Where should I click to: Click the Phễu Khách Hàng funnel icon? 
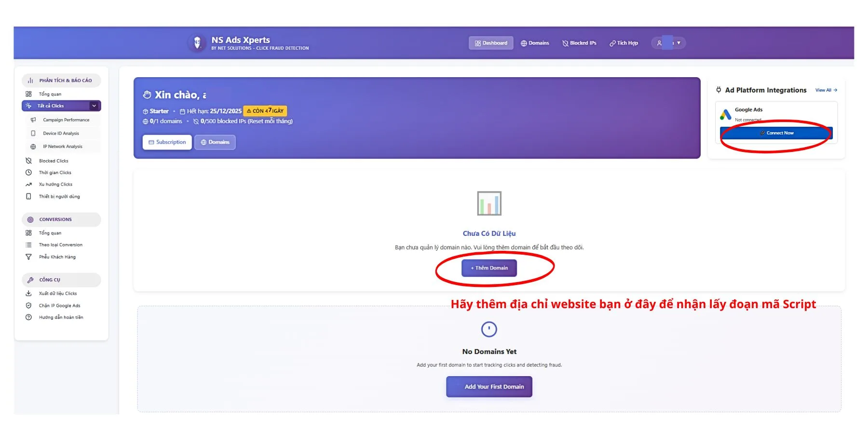[x=28, y=257]
